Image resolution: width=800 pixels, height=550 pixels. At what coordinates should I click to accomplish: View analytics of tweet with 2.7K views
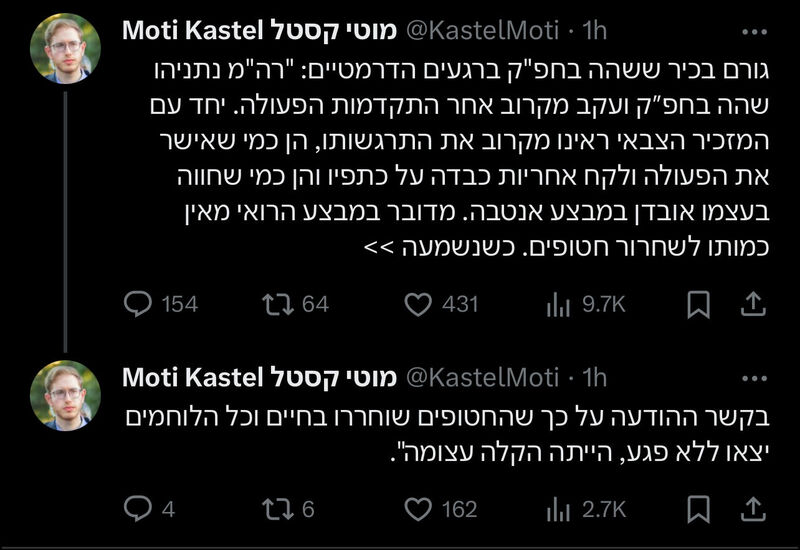point(558,510)
